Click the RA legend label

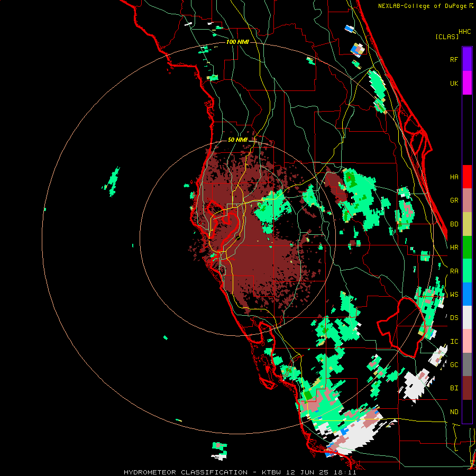click(x=454, y=271)
